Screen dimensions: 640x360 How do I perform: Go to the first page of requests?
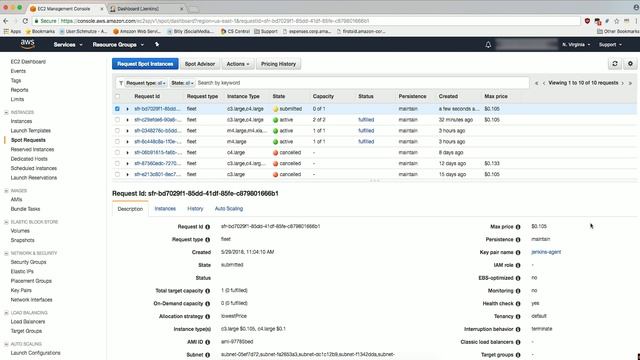(536, 83)
